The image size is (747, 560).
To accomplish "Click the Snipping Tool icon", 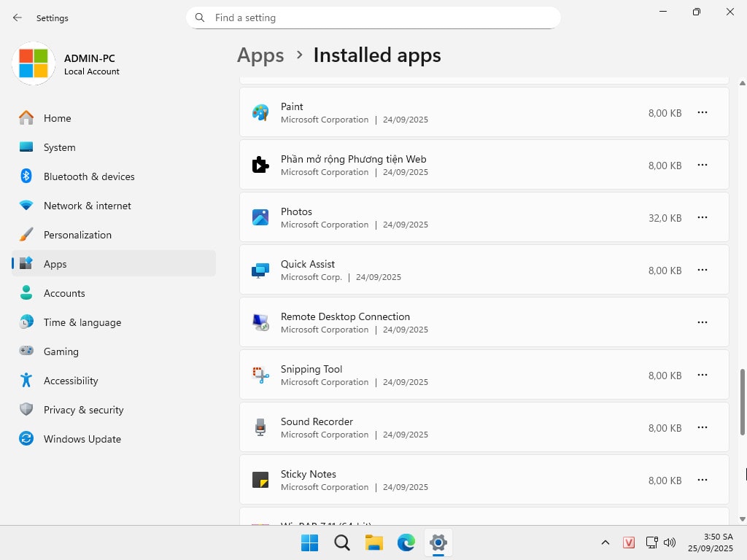I will point(260,375).
